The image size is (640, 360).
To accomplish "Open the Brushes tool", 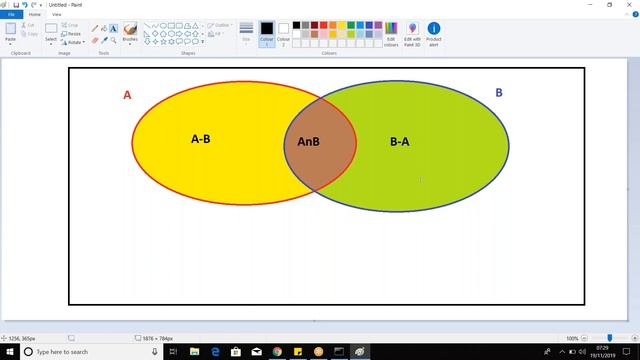I will coord(130,32).
